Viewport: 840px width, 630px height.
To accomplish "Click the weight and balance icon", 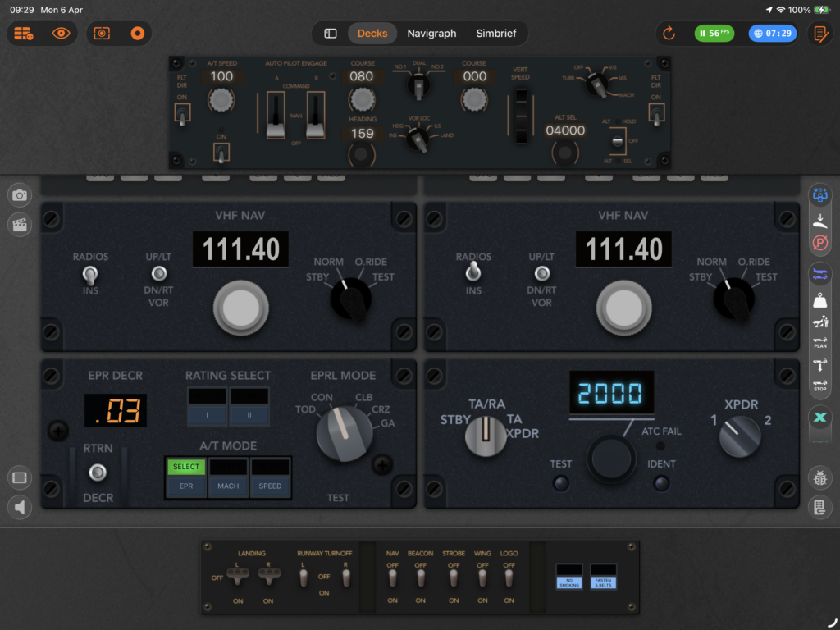I will click(x=819, y=301).
